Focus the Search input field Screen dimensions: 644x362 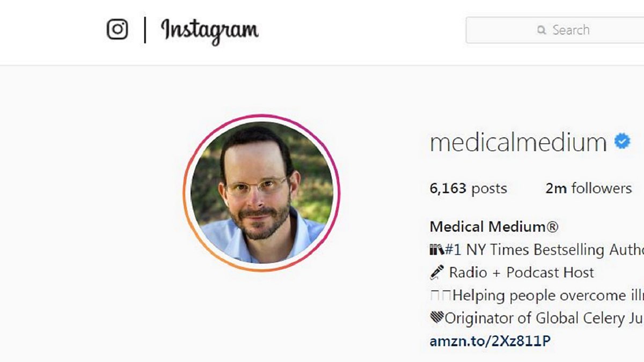click(x=555, y=30)
